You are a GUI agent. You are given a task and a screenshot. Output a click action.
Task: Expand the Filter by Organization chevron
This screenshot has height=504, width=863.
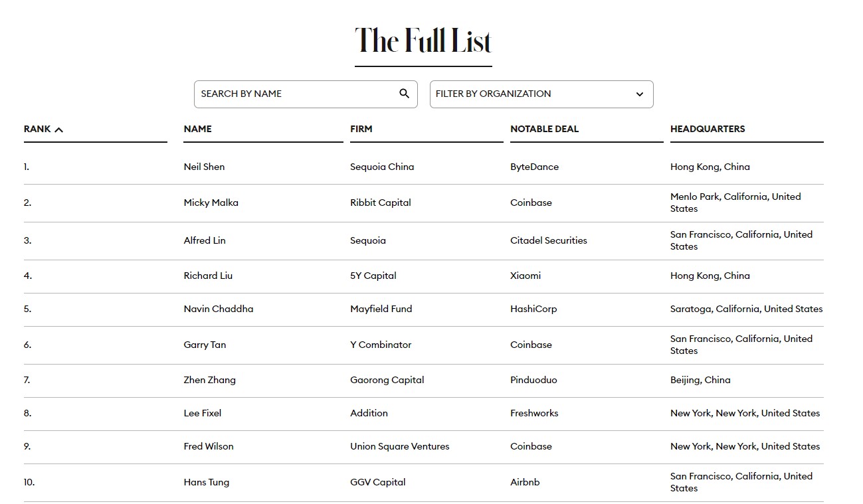pos(640,94)
